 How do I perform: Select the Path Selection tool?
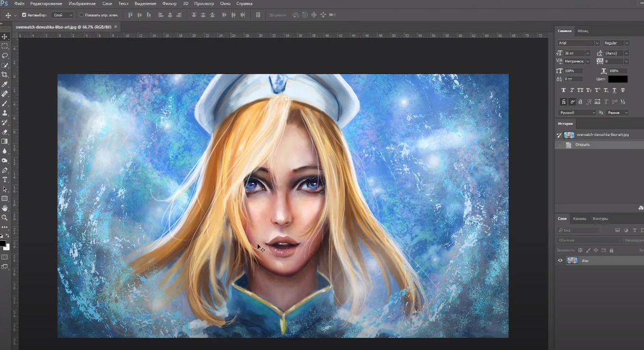coord(5,189)
